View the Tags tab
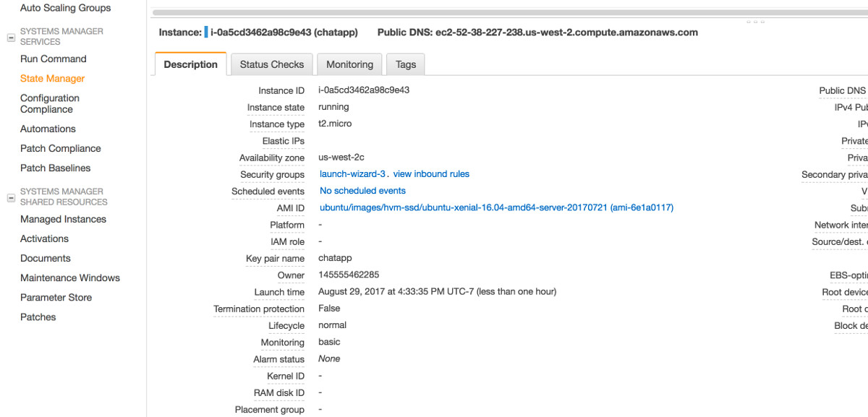Screen dimensions: 868x417 coord(405,64)
